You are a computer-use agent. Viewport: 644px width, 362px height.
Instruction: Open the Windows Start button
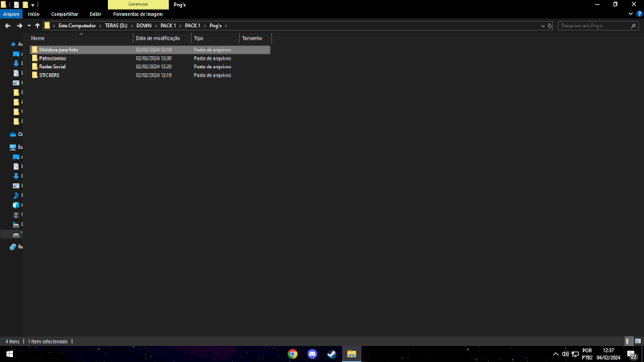(10, 354)
